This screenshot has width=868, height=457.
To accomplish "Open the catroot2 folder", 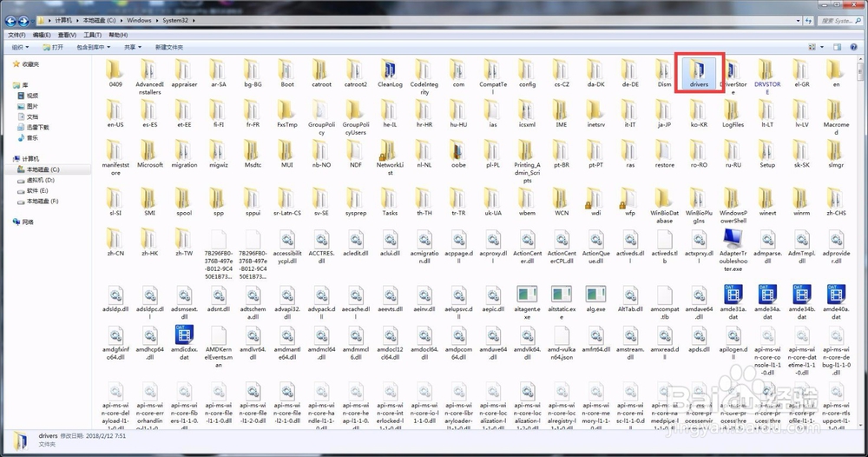I will coord(356,73).
